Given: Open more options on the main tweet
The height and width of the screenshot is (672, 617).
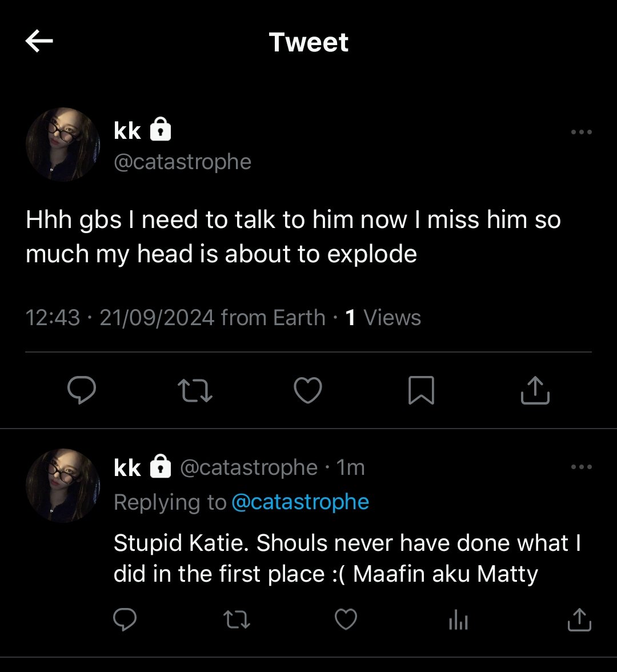Looking at the screenshot, I should [582, 132].
